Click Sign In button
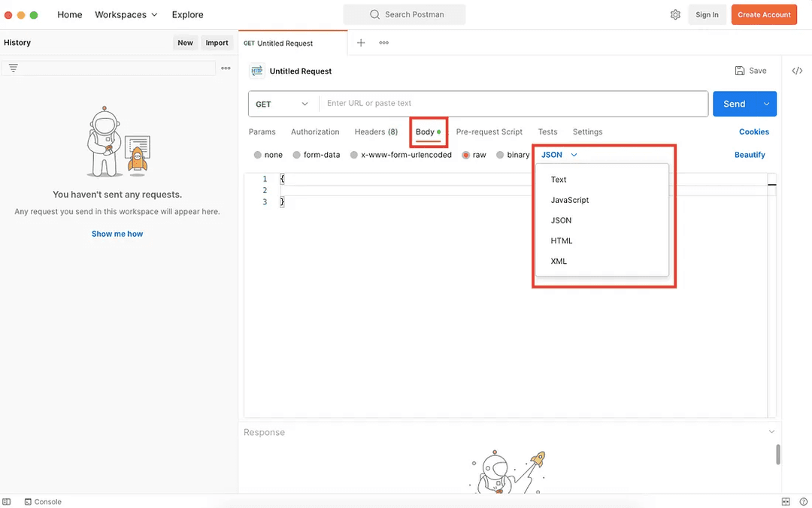This screenshot has height=508, width=812. point(707,14)
